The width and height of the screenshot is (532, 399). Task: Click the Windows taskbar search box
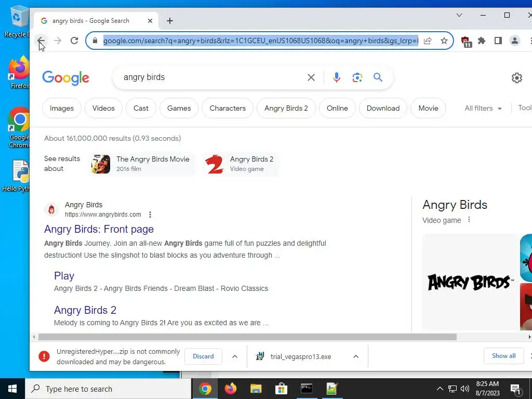108,389
